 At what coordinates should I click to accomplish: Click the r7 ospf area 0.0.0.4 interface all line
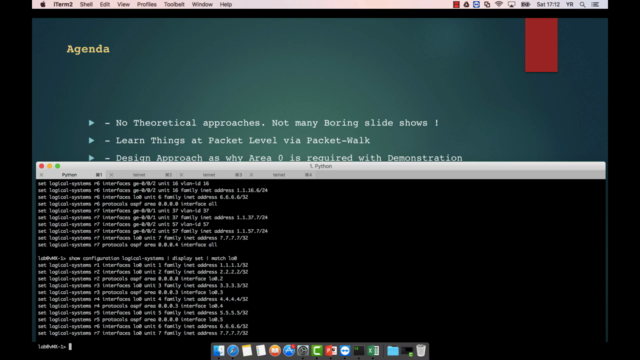127,245
